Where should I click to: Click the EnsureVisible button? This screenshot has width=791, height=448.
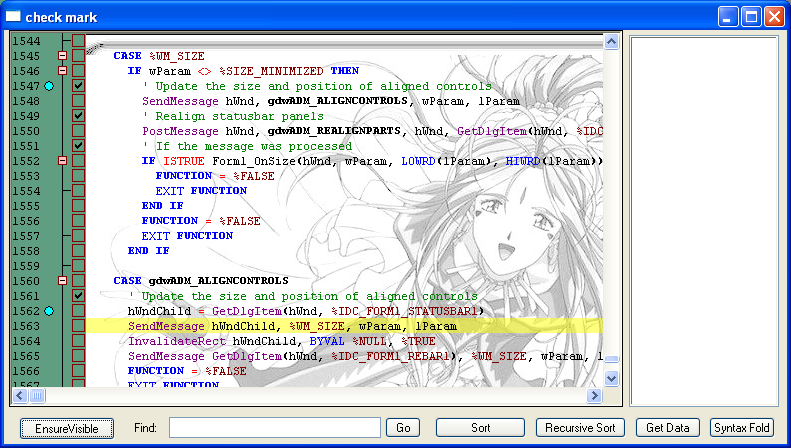point(67,429)
